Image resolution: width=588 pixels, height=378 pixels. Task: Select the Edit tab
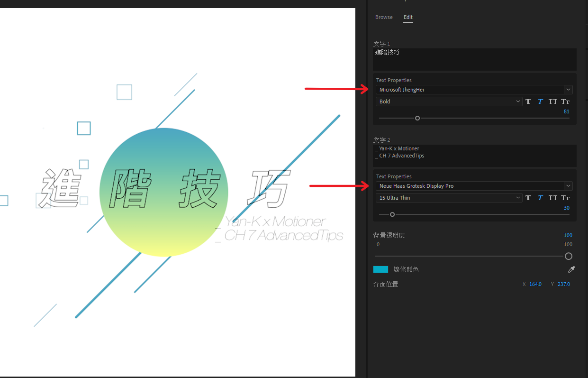point(408,17)
